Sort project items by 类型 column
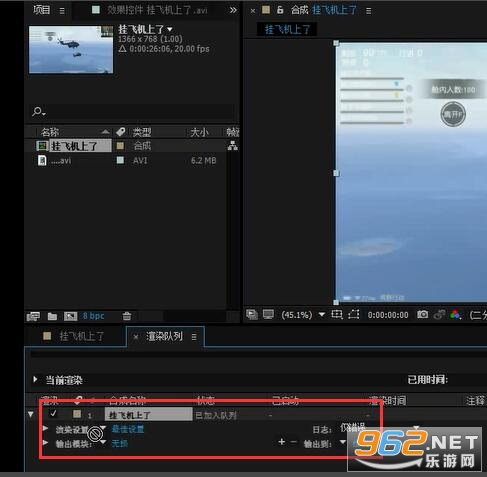Screen dimensions: 487x477 pyautogui.click(x=142, y=132)
